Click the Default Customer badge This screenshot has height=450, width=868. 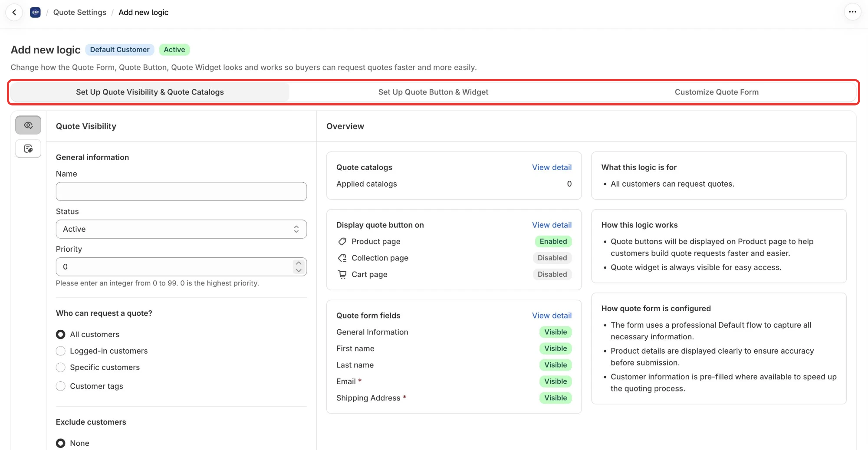120,49
